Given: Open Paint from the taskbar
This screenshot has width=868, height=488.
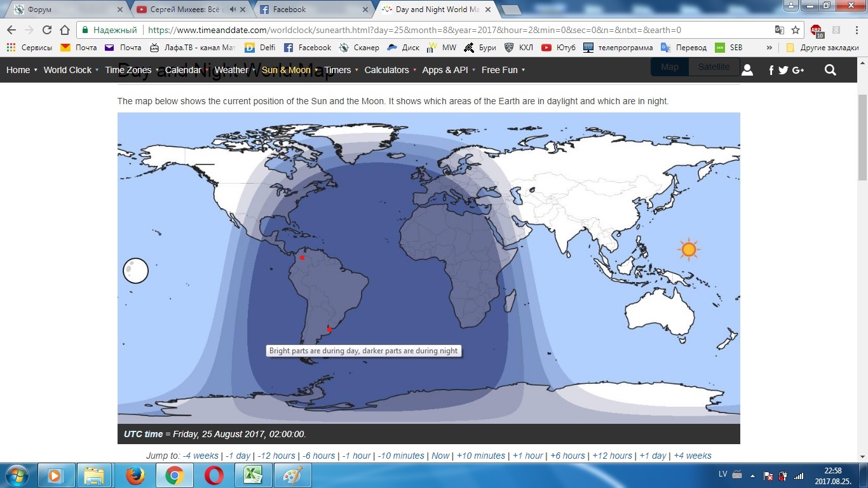Looking at the screenshot, I should point(293,475).
